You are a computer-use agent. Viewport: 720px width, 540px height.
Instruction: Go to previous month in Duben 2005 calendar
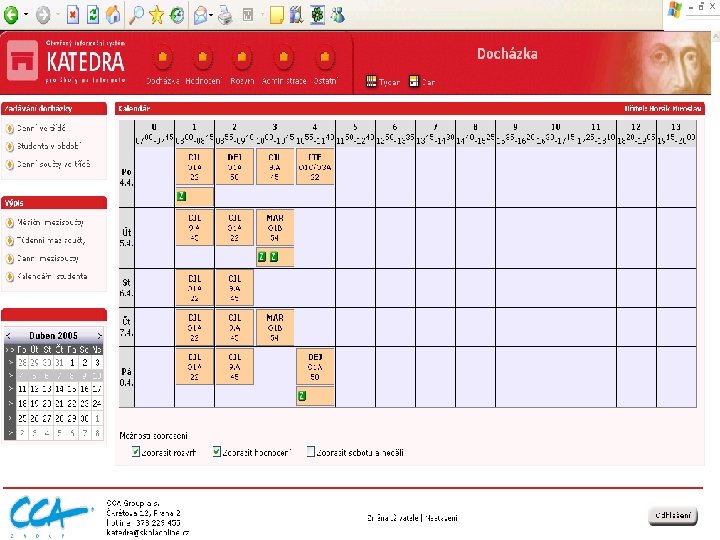point(8,336)
